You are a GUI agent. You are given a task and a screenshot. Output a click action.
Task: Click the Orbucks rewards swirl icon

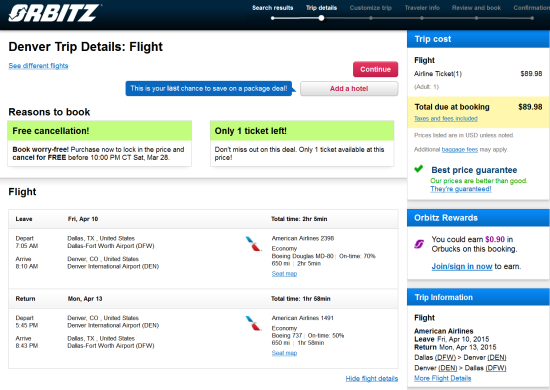[x=419, y=244]
